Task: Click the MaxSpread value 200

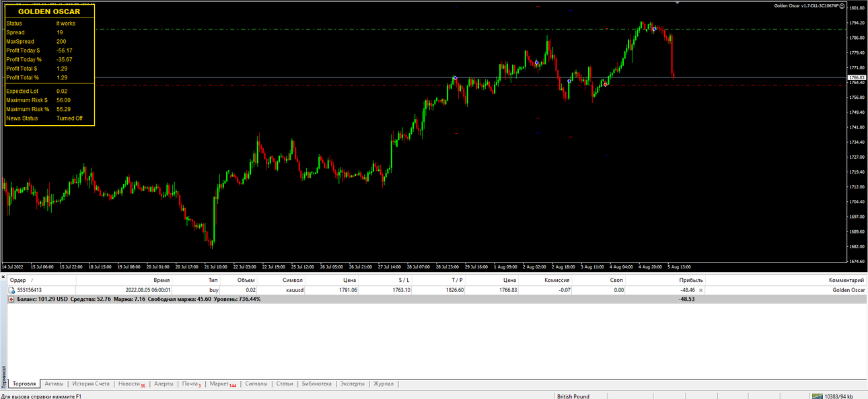Action: pyautogui.click(x=61, y=42)
